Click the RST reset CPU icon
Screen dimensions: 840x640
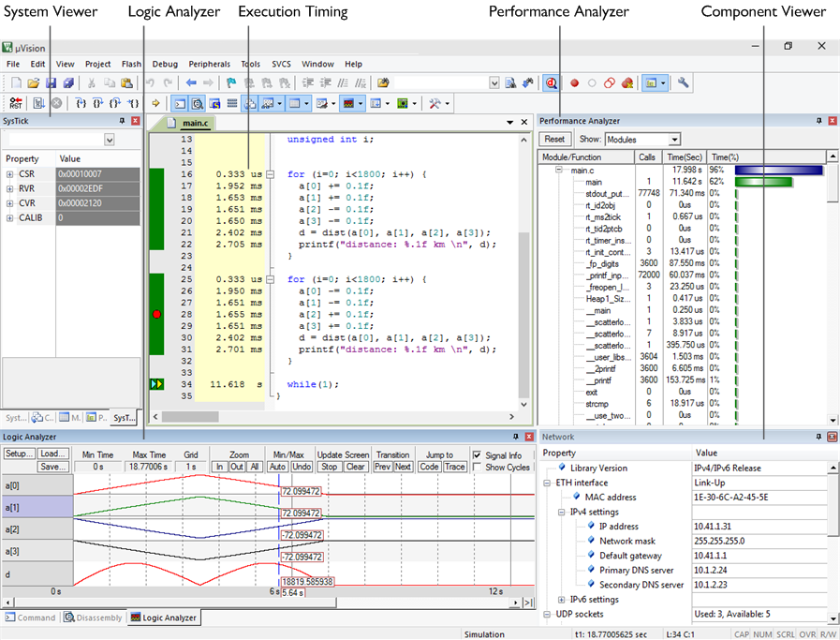point(15,103)
